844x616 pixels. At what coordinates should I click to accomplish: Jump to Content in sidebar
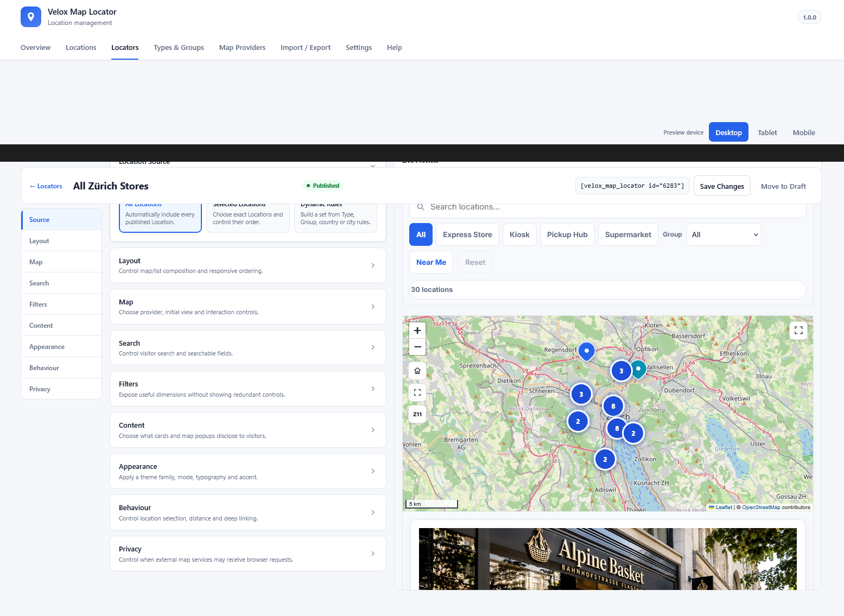[x=61, y=326]
